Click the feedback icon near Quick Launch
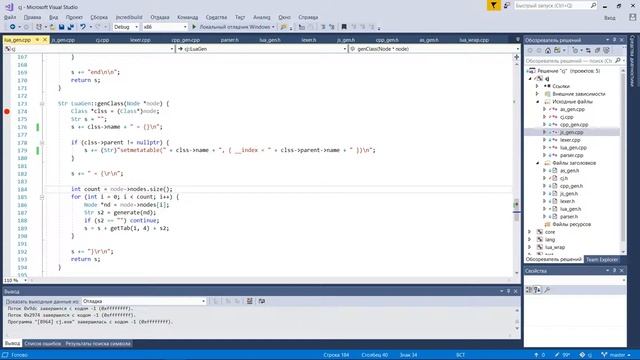 pos(507,5)
